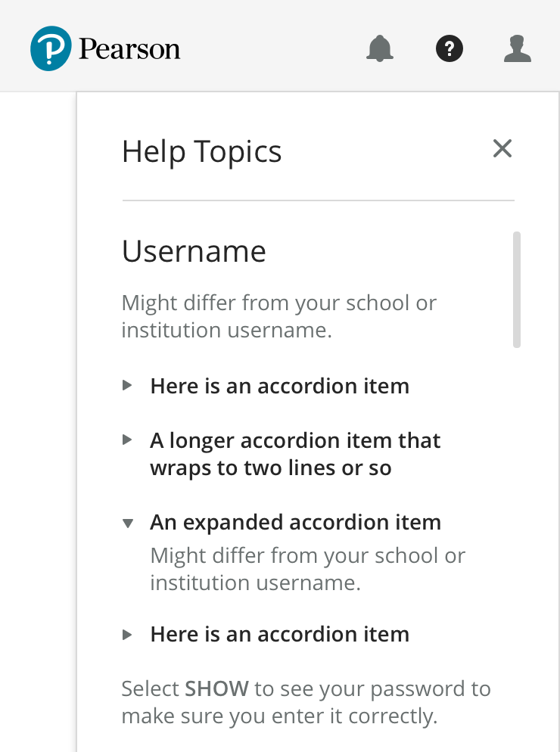Click the question mark help icon

coord(450,49)
